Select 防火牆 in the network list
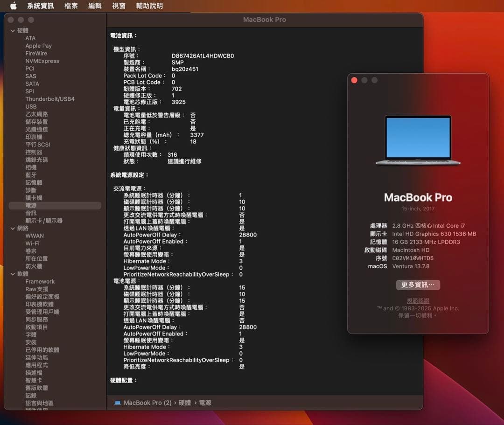504x425 pixels. tap(34, 266)
